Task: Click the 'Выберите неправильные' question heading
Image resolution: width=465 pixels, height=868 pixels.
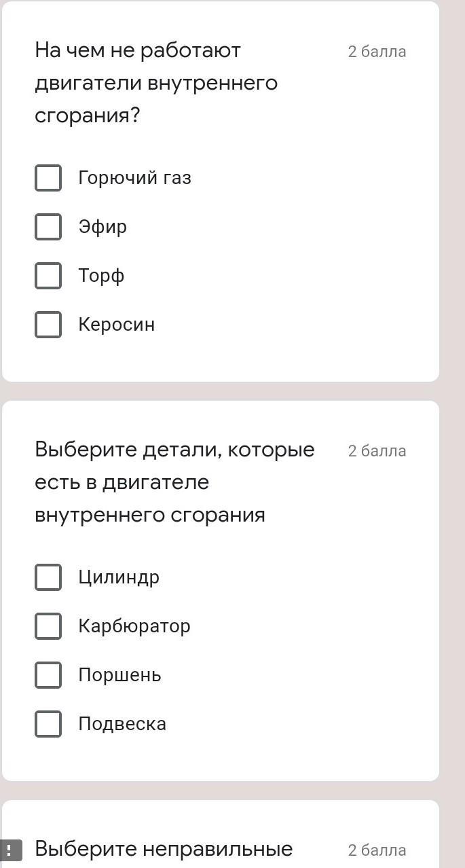Action: click(x=164, y=849)
